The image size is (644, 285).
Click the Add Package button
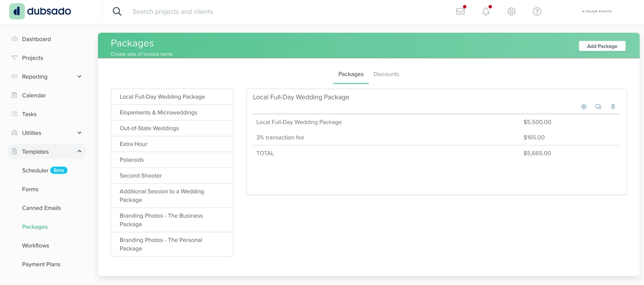[602, 46]
